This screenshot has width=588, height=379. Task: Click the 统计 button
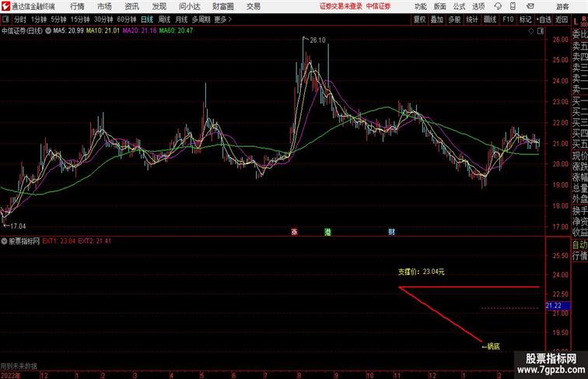[x=472, y=19]
